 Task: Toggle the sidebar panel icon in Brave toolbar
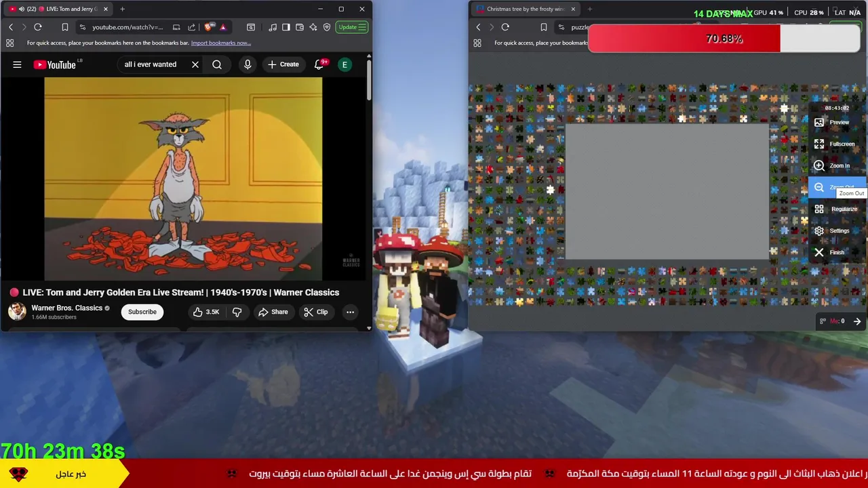286,27
